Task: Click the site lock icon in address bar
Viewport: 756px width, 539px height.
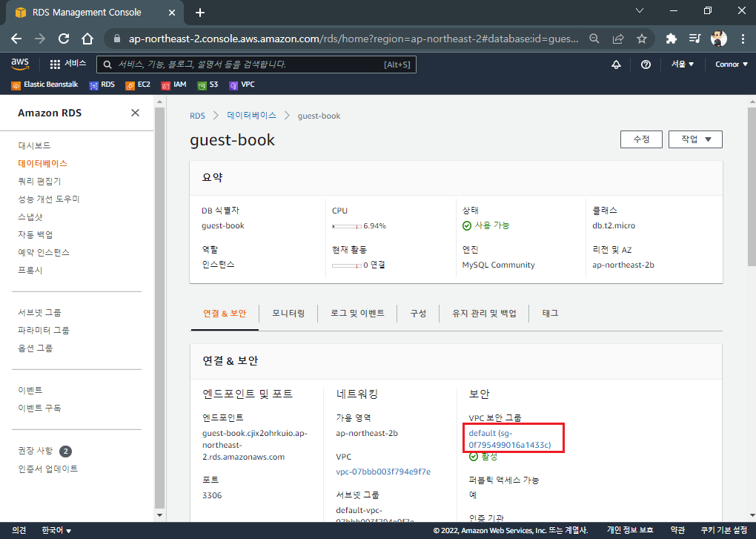Action: click(x=116, y=39)
